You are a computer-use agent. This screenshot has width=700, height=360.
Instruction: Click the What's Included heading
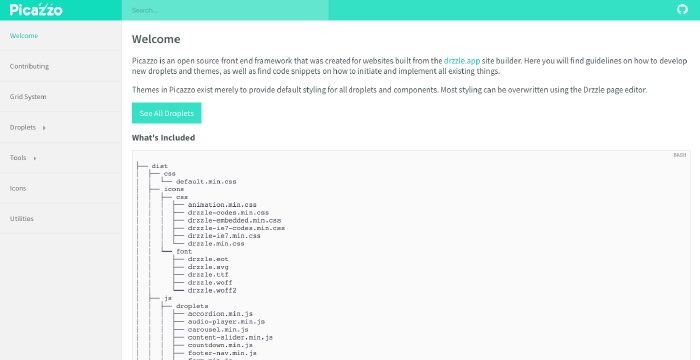pos(163,138)
